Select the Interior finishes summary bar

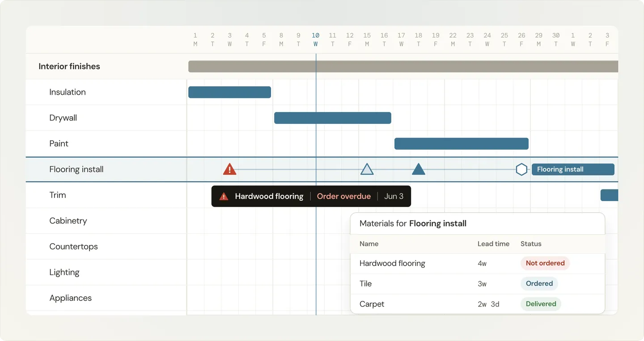403,67
